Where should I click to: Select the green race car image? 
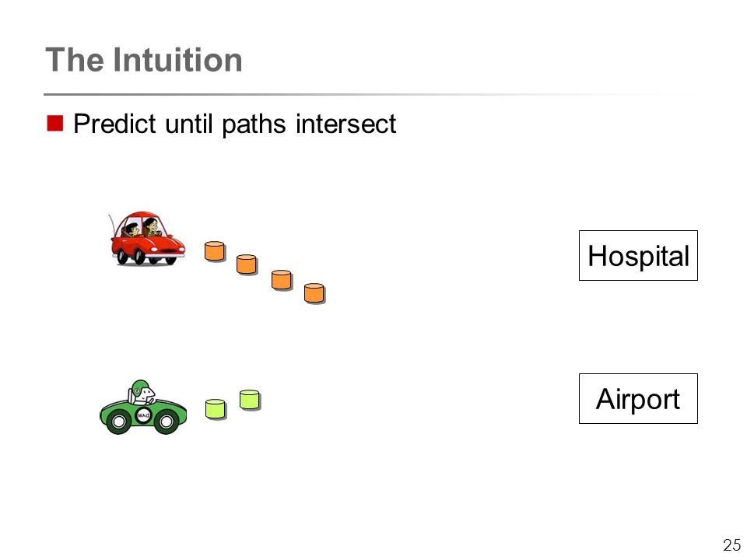[143, 407]
